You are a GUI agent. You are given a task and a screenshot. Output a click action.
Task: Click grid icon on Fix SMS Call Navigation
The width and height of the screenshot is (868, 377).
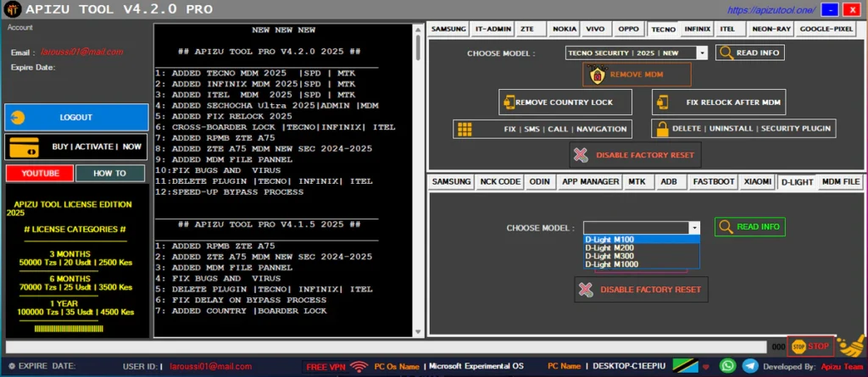[x=464, y=129]
